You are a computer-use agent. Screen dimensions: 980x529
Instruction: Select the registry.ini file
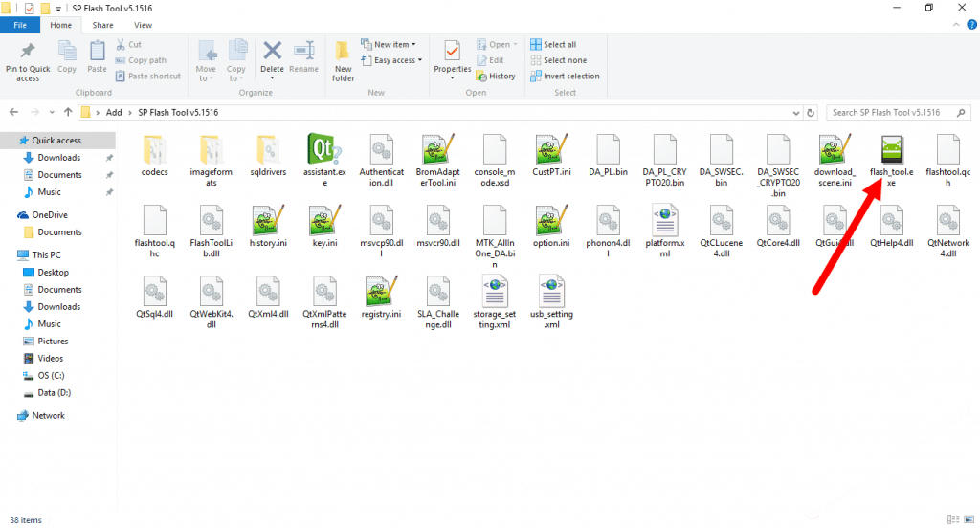pyautogui.click(x=381, y=292)
